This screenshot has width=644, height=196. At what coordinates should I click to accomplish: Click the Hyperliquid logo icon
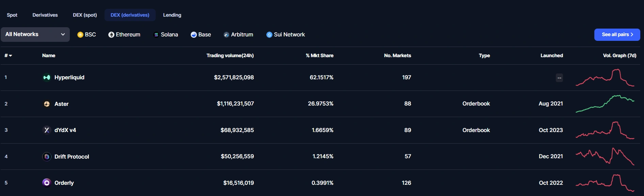tap(47, 78)
